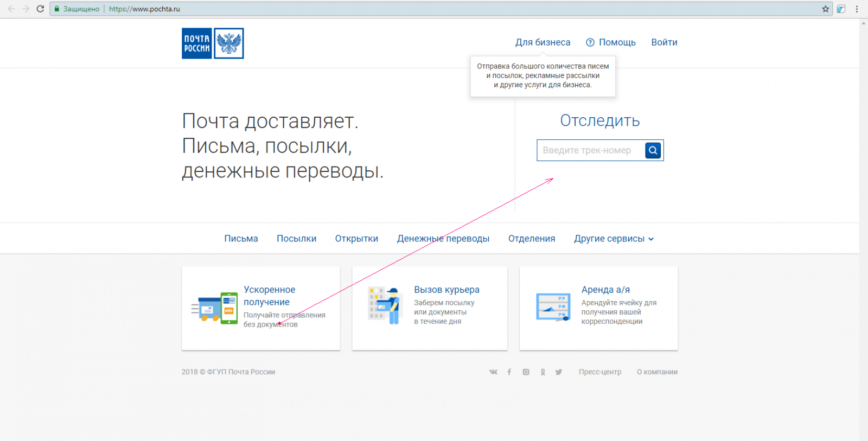Open the Instagram icon in footer
868x441 pixels.
tap(526, 372)
